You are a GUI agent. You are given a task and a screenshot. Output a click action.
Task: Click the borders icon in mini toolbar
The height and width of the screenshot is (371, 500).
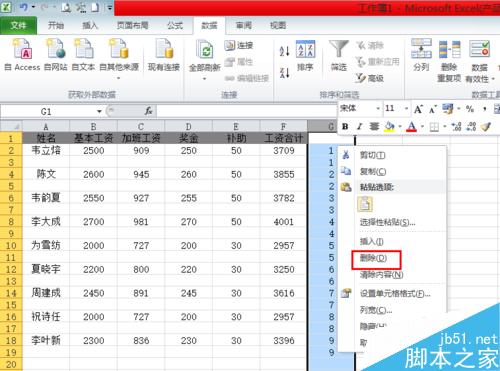[x=434, y=127]
